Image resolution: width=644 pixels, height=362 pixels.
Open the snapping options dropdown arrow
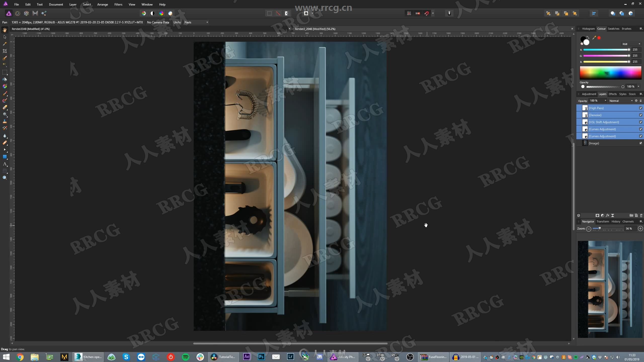point(433,13)
